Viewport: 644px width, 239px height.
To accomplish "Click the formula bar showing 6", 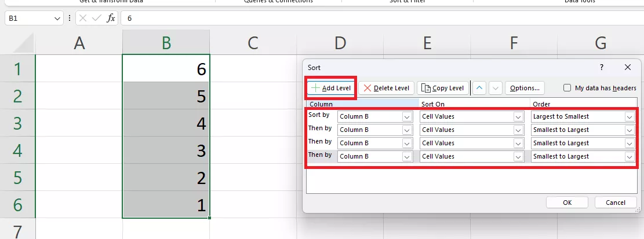I will (x=382, y=19).
